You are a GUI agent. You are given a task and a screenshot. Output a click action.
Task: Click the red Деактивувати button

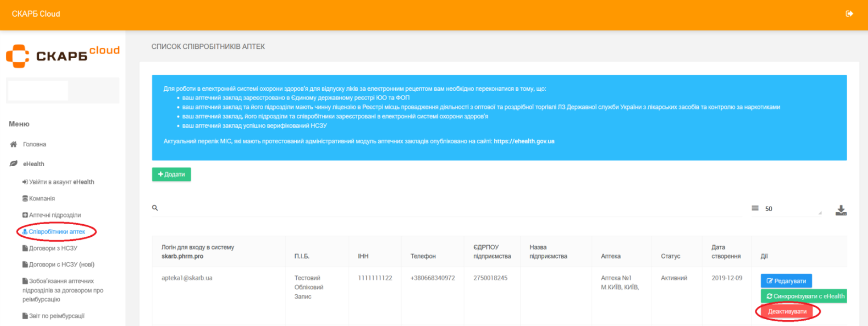click(x=787, y=311)
